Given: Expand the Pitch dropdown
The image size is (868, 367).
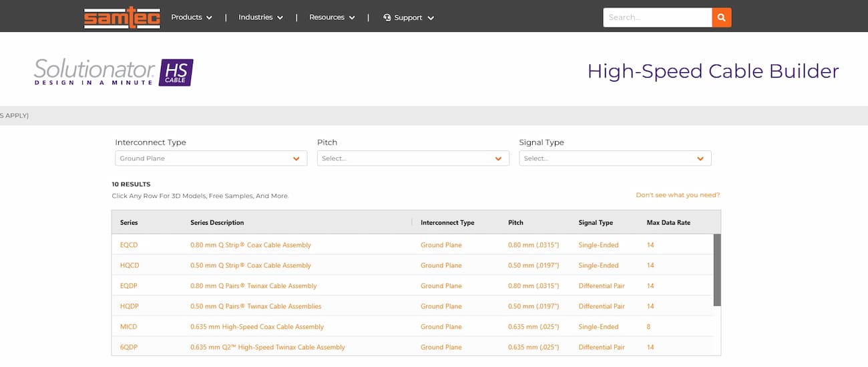Looking at the screenshot, I should [413, 158].
